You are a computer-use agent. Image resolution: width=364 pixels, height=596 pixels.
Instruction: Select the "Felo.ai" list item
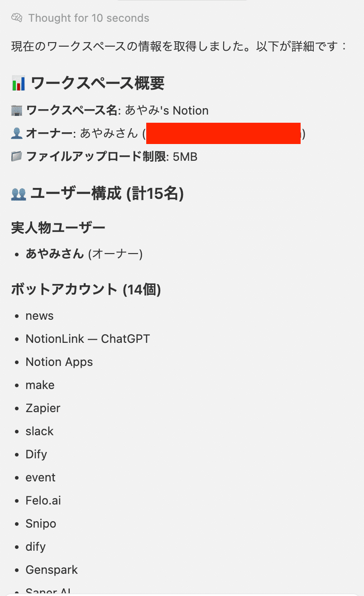point(43,500)
